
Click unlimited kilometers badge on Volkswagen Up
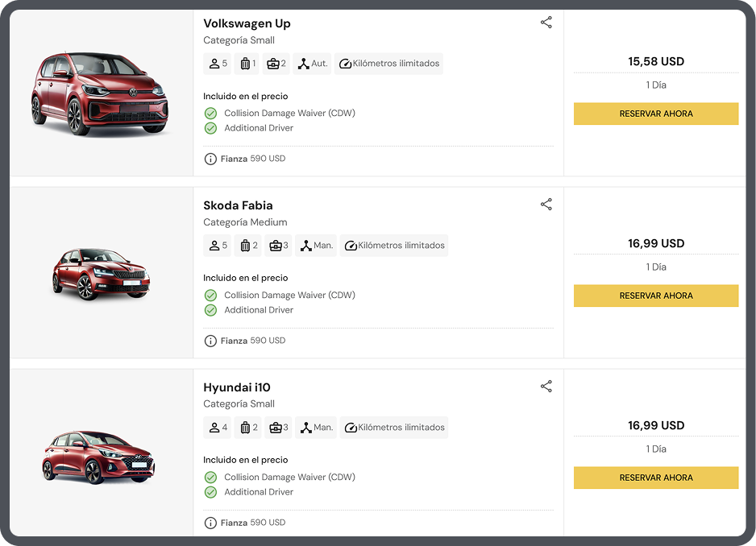(x=389, y=64)
